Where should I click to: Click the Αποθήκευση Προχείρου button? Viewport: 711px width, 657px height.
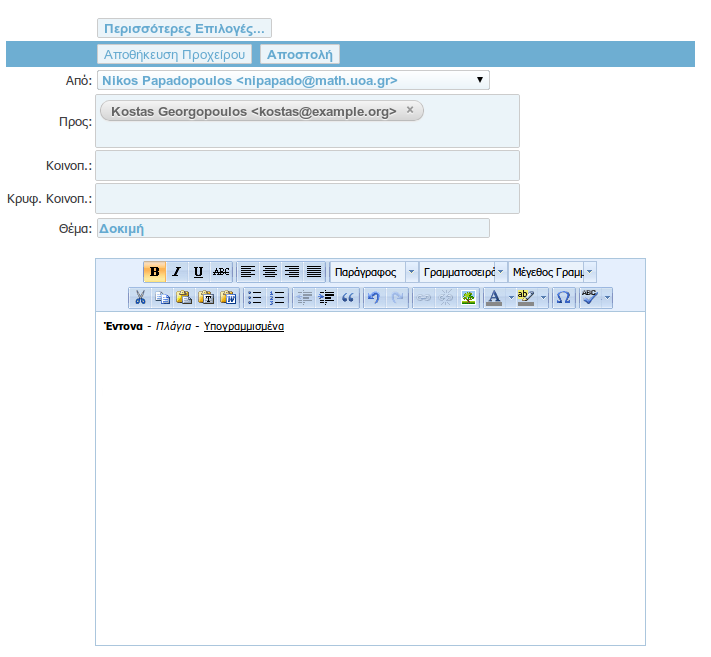(x=174, y=55)
